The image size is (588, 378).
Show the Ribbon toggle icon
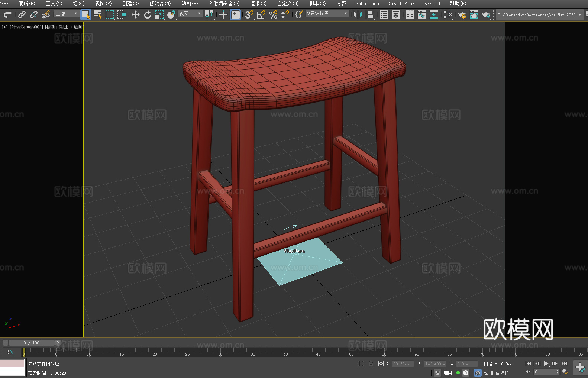point(410,14)
